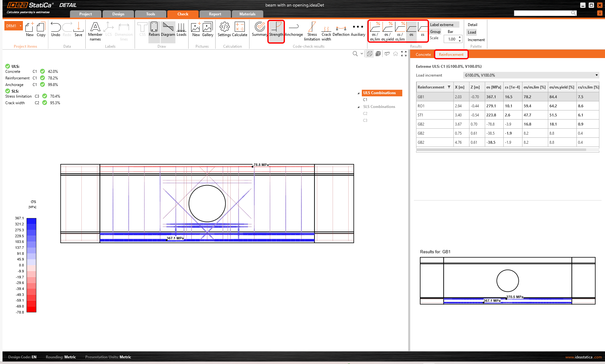Collapse the ULS Combinations tree node
The height and width of the screenshot is (364, 605).
358,93
